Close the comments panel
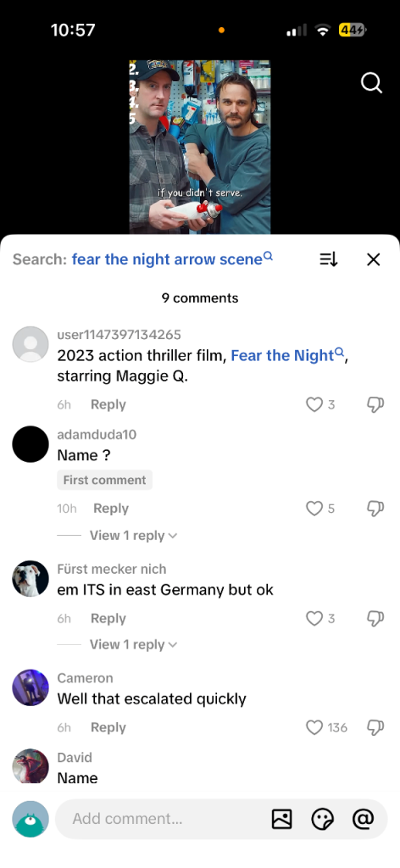 [374, 259]
